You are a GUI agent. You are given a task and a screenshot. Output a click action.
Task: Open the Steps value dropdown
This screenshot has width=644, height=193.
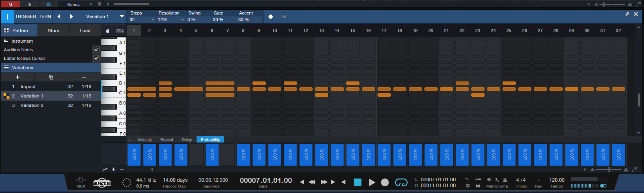[152, 20]
